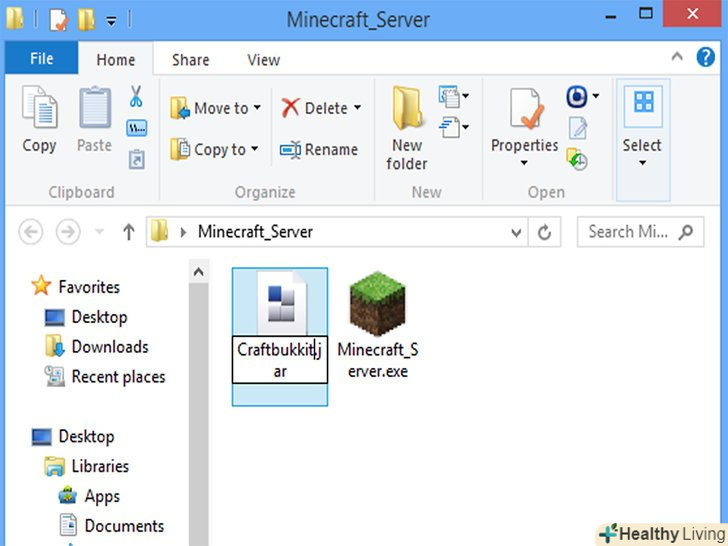Minimize the Minecraft_Server window
This screenshot has height=546, width=728.
[611, 16]
